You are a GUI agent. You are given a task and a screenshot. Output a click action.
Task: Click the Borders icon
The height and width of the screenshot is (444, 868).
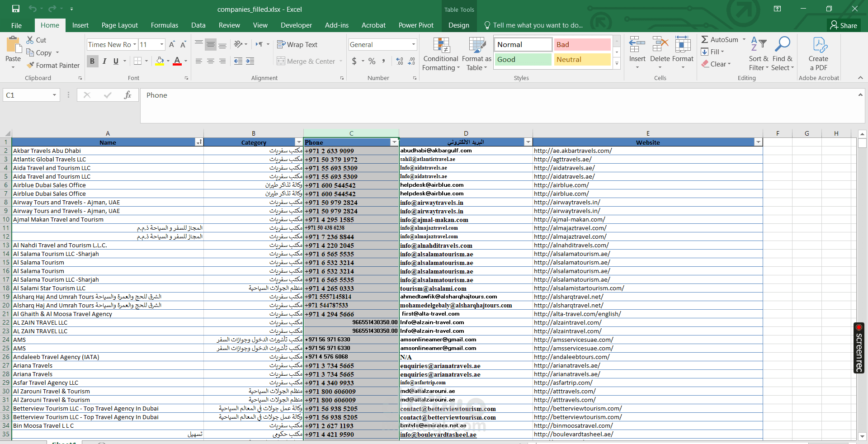pyautogui.click(x=138, y=61)
